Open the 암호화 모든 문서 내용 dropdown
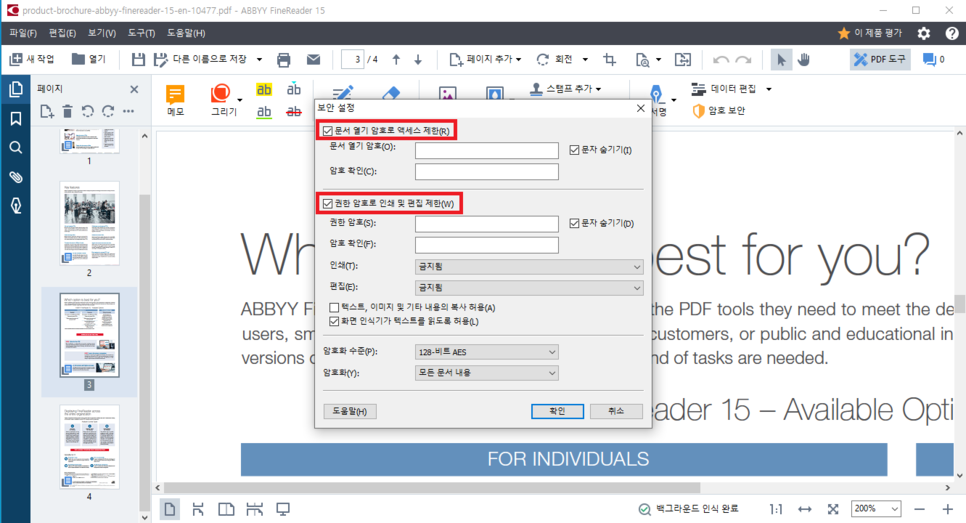Viewport: 966px width, 523px height. point(487,373)
